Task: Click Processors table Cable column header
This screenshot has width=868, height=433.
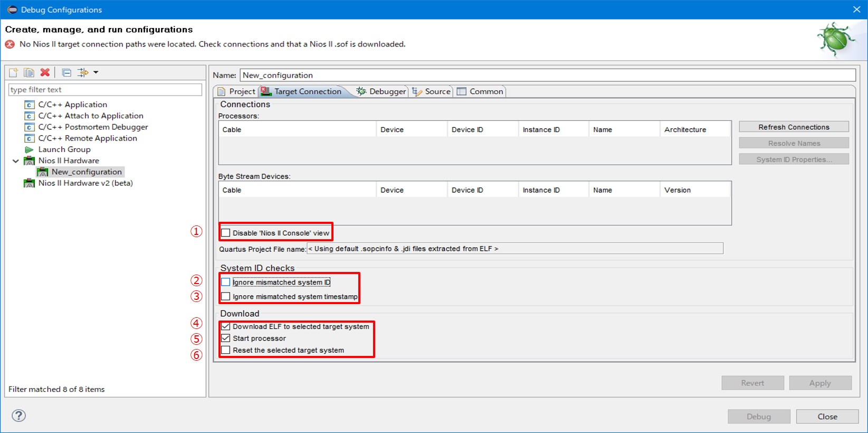Action: (x=297, y=129)
